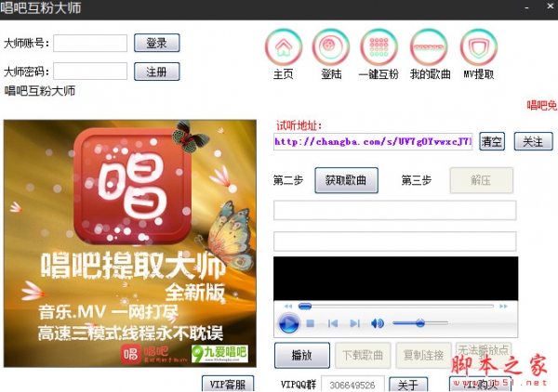The width and height of the screenshot is (558, 392).
Task: Click the 试听地址 URL field
Action: pos(373,141)
